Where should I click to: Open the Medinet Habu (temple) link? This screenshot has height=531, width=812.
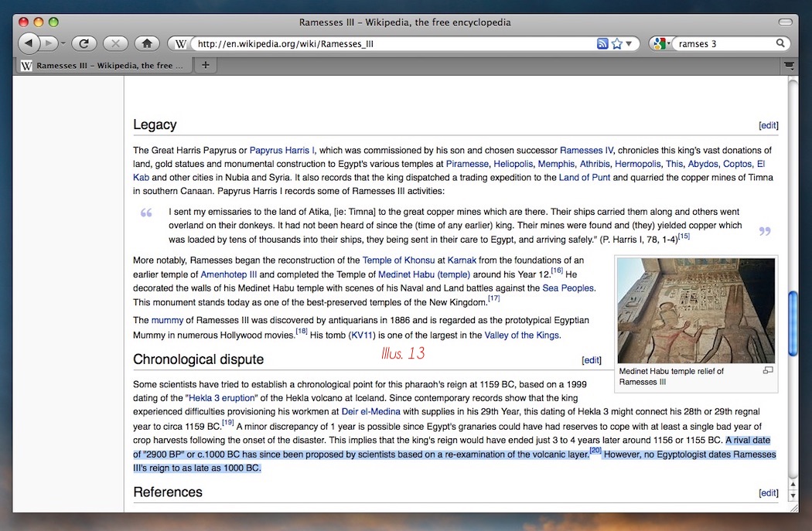[x=424, y=274]
